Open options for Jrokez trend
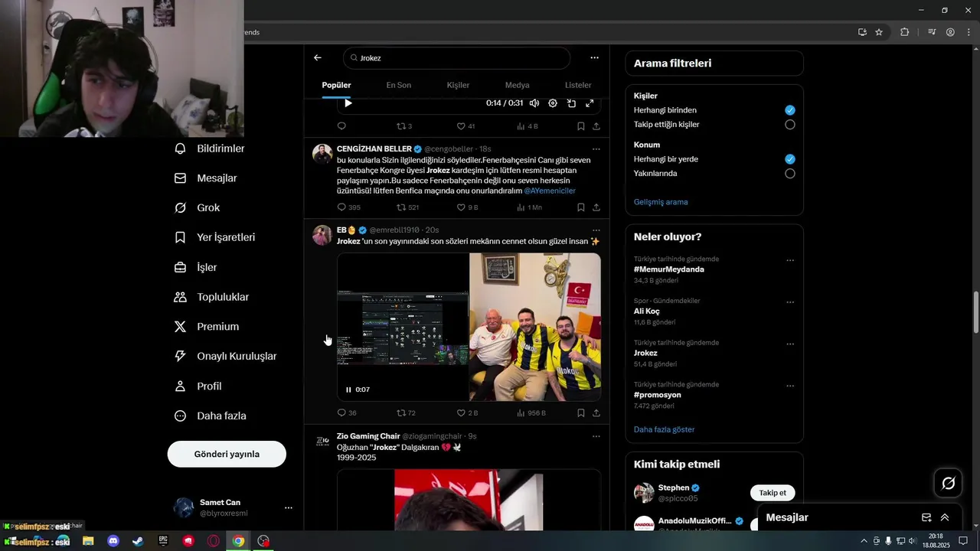980x551 pixels. click(x=790, y=344)
